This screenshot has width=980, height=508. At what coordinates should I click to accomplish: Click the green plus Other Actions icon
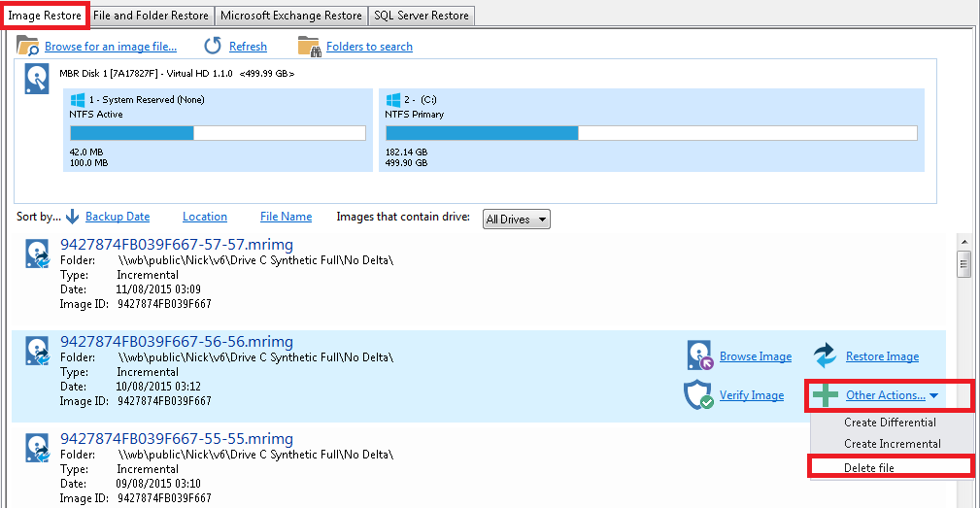826,395
